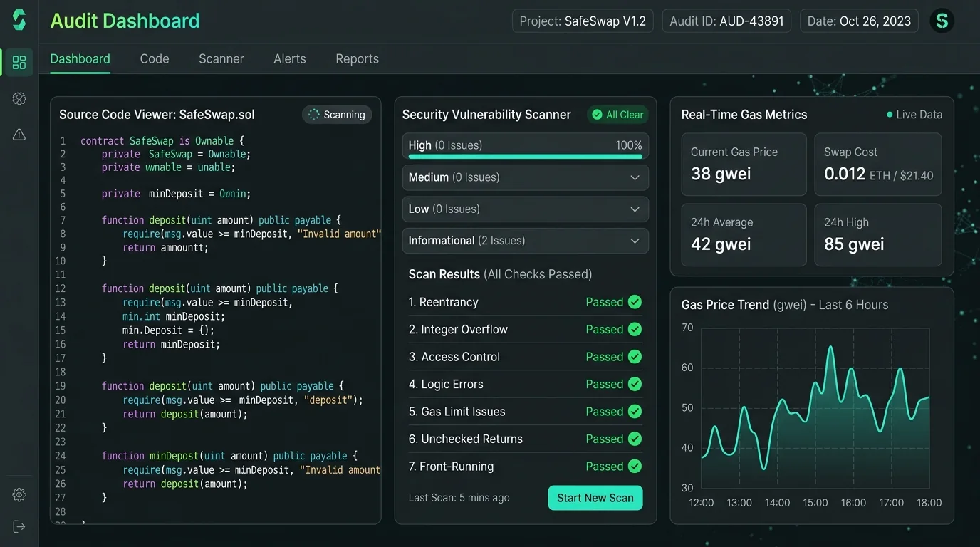Click the peak on the gas trend chart

tap(830, 348)
